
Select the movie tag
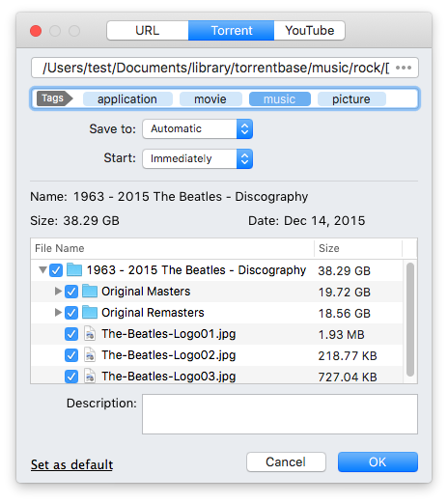point(210,99)
